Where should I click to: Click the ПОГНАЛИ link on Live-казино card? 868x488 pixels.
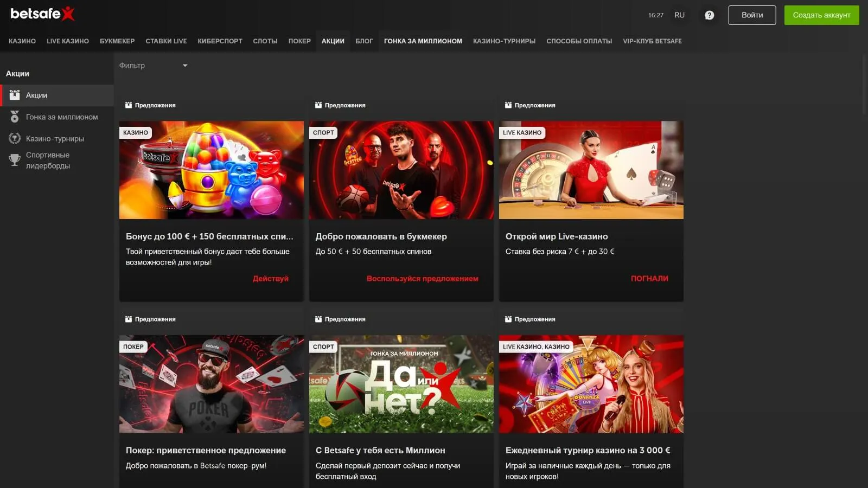point(649,279)
